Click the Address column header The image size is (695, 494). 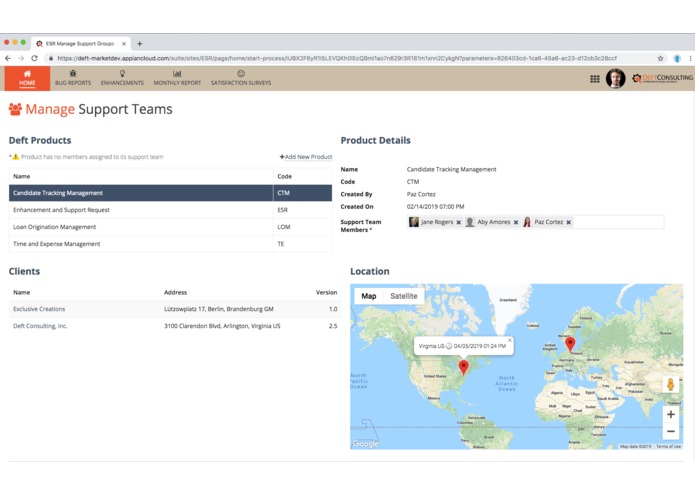[x=176, y=292]
